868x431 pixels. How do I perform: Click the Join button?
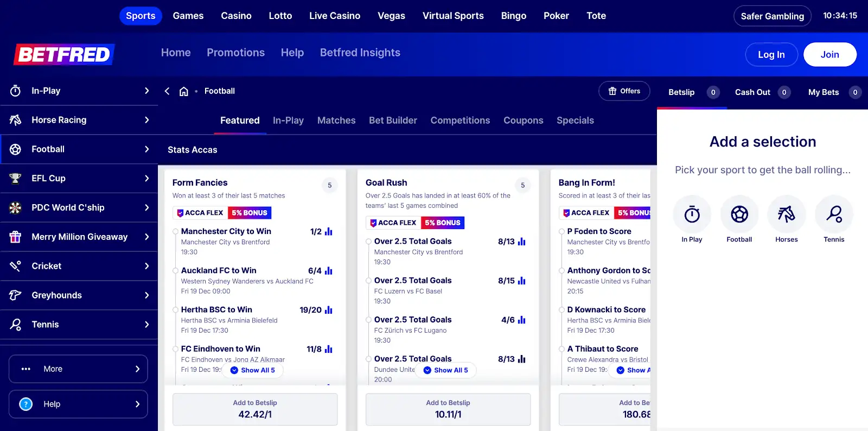click(829, 55)
